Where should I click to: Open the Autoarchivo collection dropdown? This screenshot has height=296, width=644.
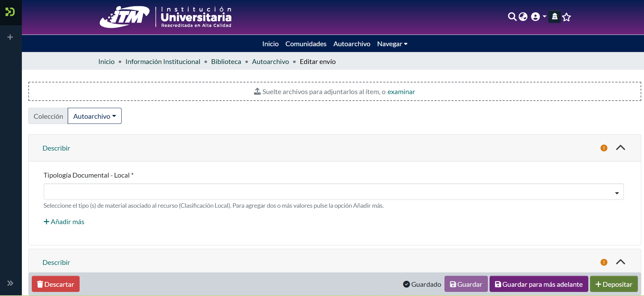point(95,116)
